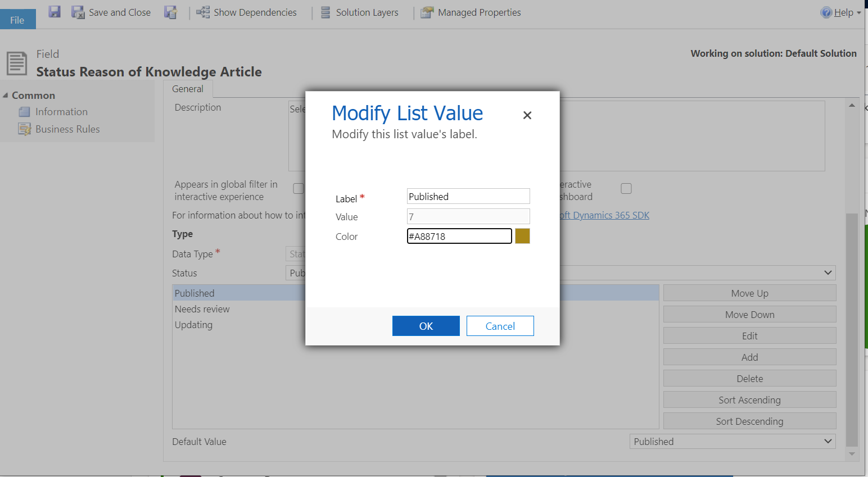This screenshot has height=477, width=868.
Task: Confirm the dialog with OK
Action: 426,326
